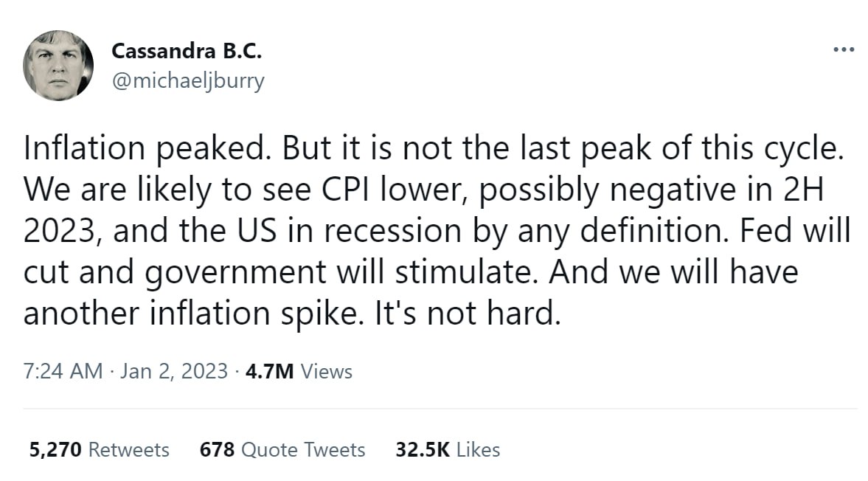Open the tweet's three-dot more options menu
The width and height of the screenshot is (868, 481).
tap(842, 49)
